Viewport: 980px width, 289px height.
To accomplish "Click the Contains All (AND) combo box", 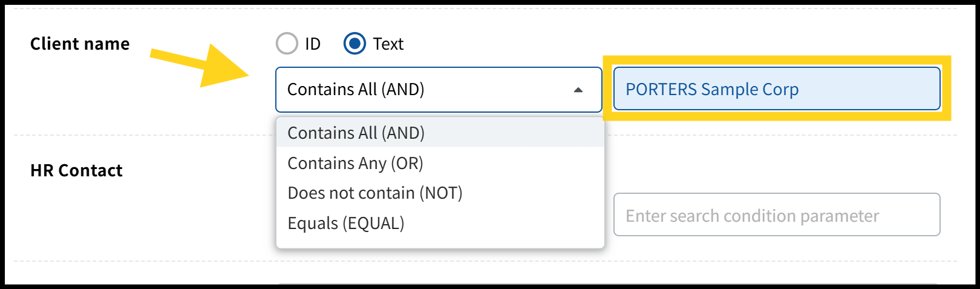I will pos(423,90).
